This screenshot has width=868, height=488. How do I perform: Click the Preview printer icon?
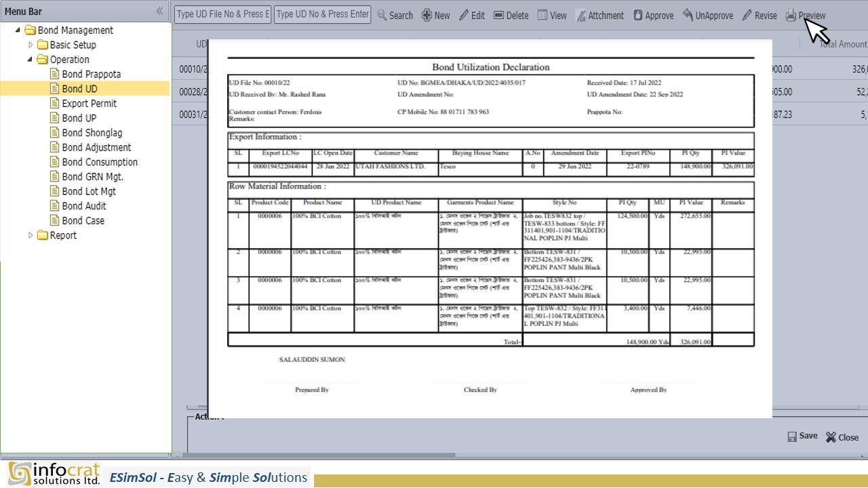[x=791, y=15]
